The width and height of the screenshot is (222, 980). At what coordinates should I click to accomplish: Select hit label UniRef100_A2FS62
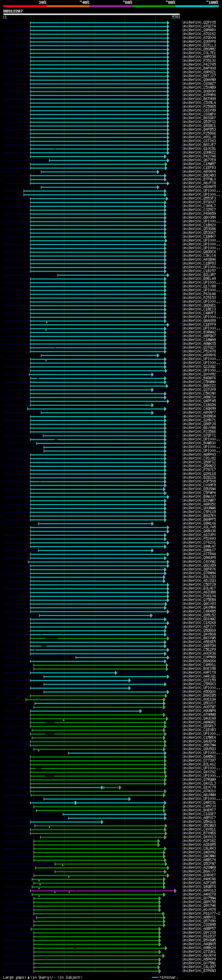click(199, 841)
